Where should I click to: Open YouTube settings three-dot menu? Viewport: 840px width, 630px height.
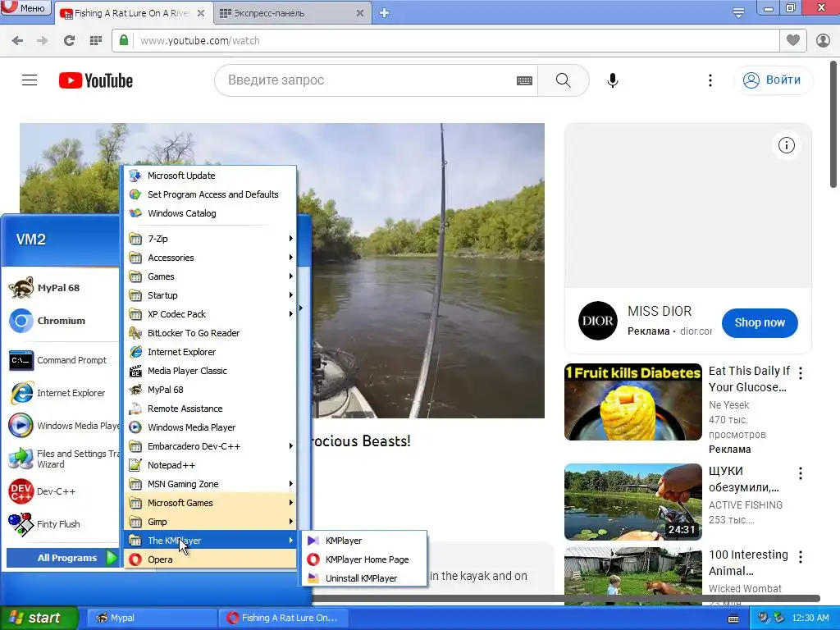(710, 80)
